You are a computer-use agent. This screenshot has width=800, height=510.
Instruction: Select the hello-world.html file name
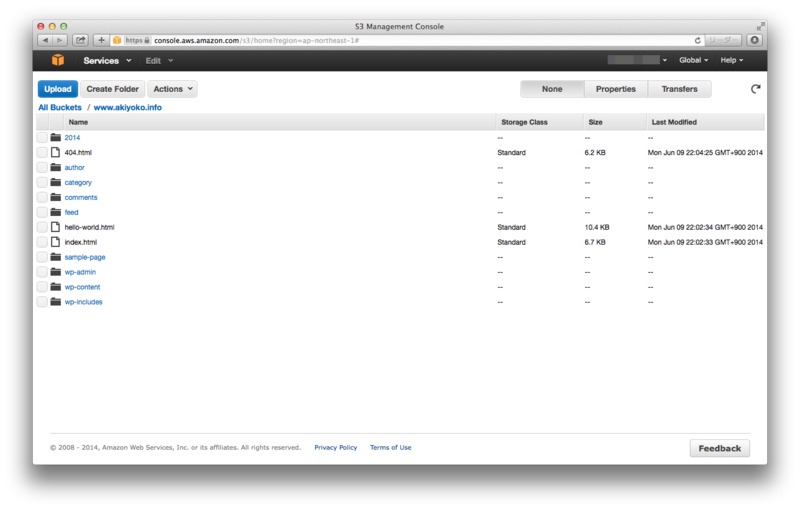pyautogui.click(x=89, y=227)
